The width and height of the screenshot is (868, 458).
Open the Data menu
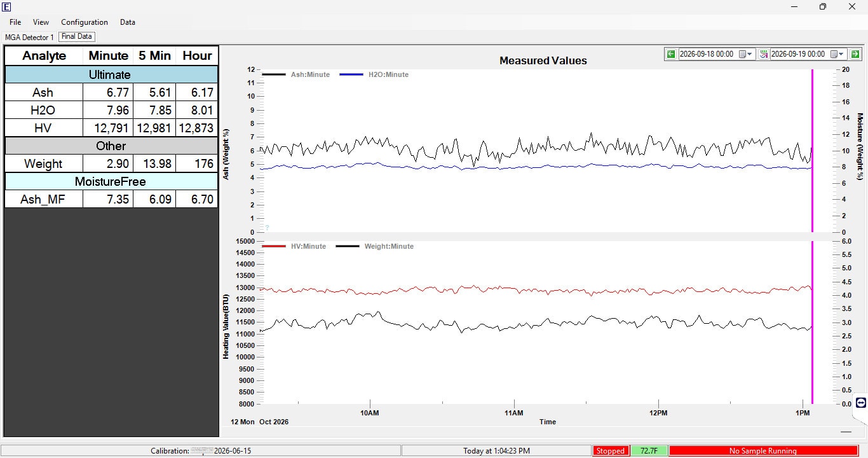point(128,22)
